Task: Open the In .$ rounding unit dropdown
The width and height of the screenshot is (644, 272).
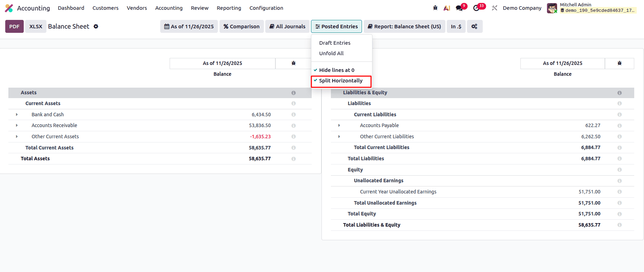Action: tap(456, 27)
